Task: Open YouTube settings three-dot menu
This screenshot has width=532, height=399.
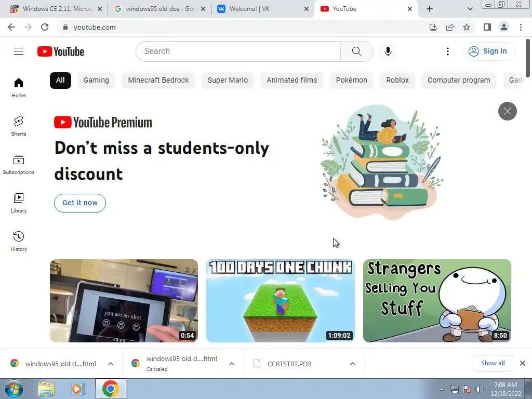Action: (448, 51)
